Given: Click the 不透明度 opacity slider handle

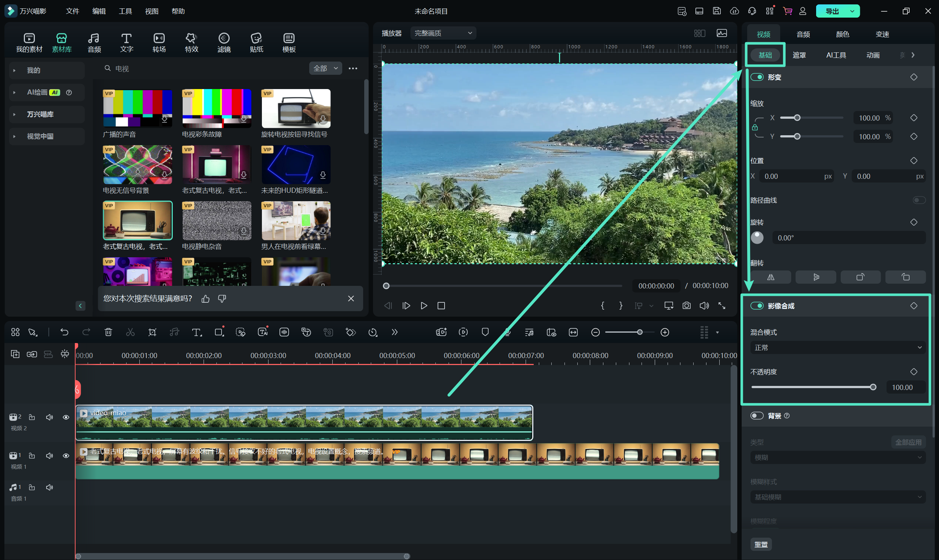Looking at the screenshot, I should (x=873, y=387).
